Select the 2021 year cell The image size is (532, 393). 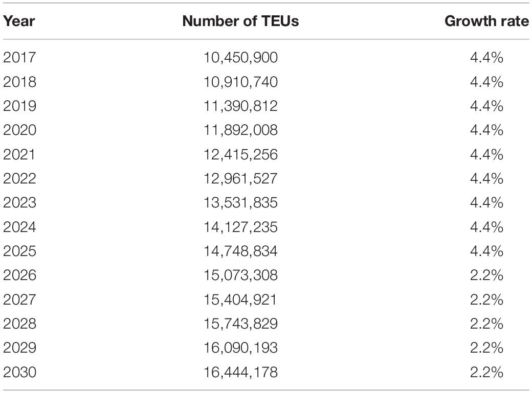click(19, 154)
